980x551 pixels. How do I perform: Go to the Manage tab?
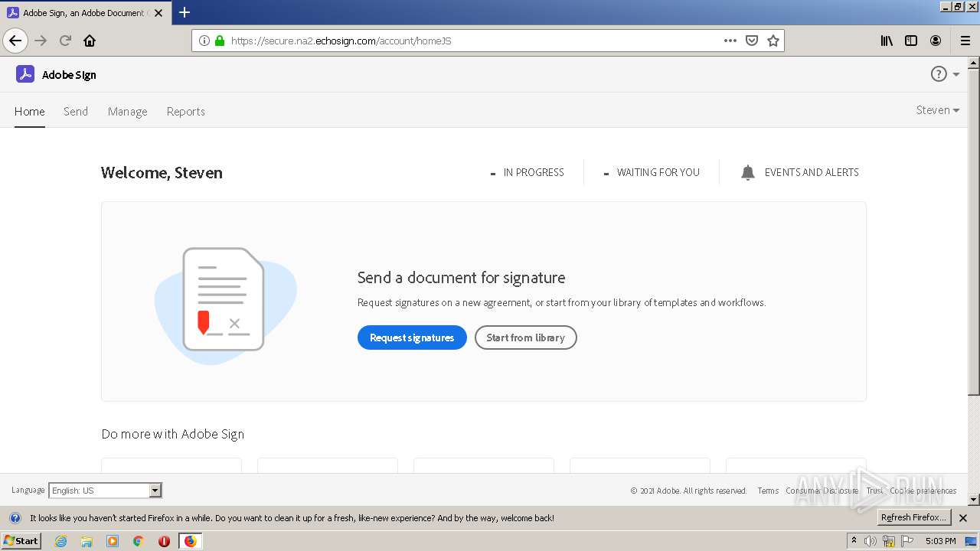pyautogui.click(x=127, y=112)
